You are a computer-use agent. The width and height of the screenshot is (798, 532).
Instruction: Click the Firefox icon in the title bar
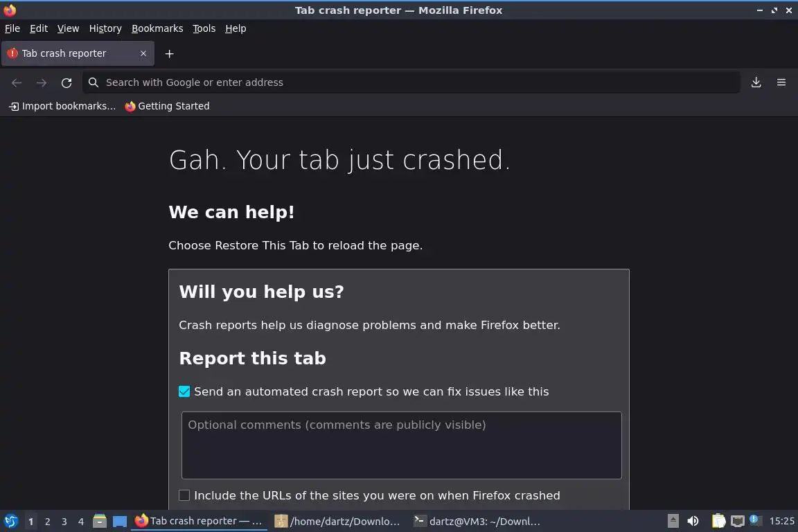(x=9, y=10)
